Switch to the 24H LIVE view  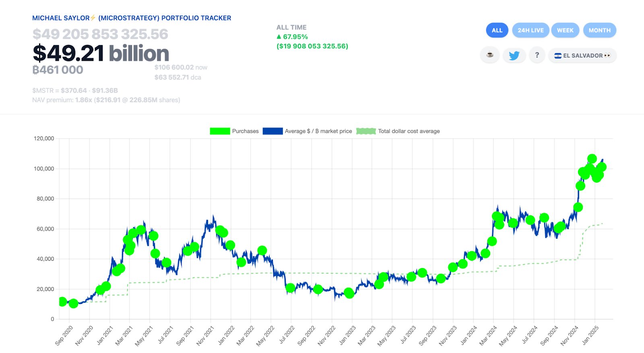[x=530, y=30]
